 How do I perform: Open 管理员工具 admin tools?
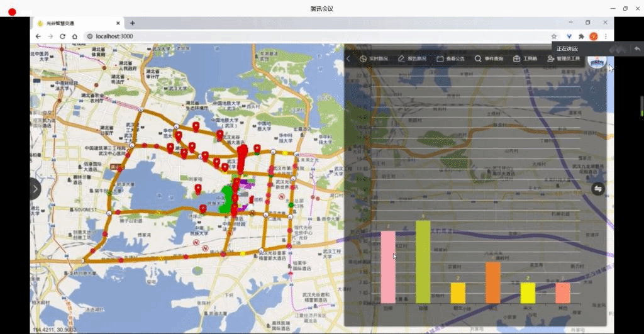tap(563, 59)
